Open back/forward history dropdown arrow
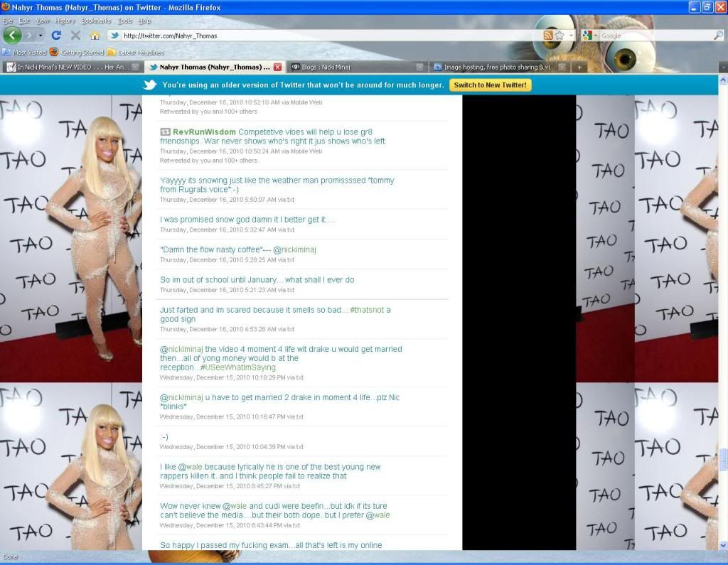 (x=41, y=36)
